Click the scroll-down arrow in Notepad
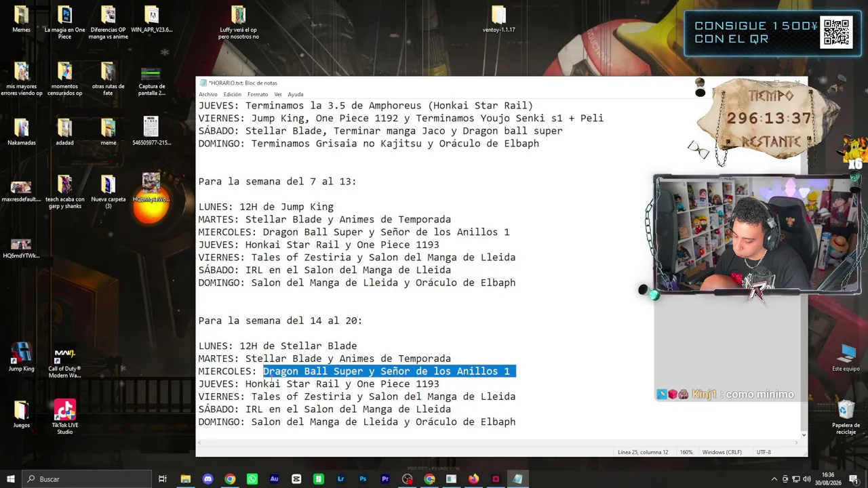 coord(804,435)
